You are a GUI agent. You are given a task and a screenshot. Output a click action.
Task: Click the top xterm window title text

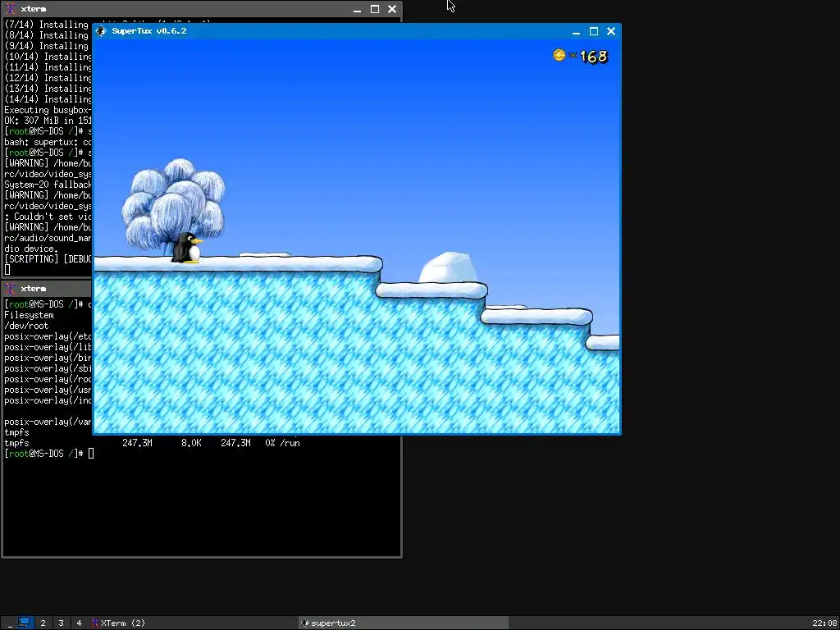coord(33,9)
